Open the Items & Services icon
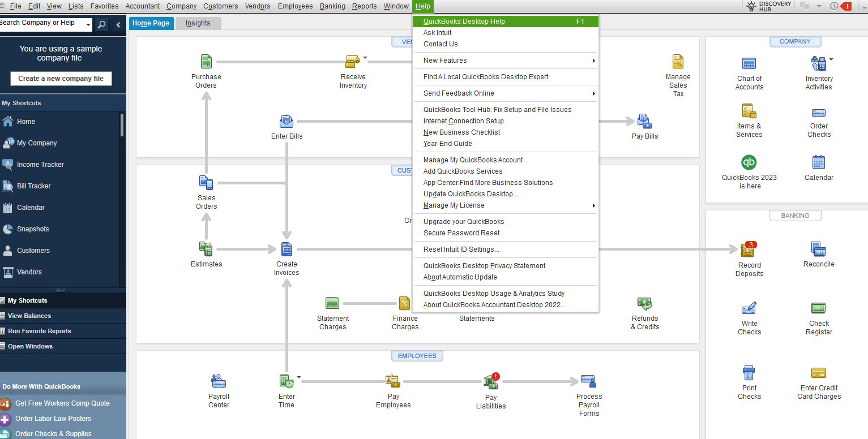 [749, 111]
